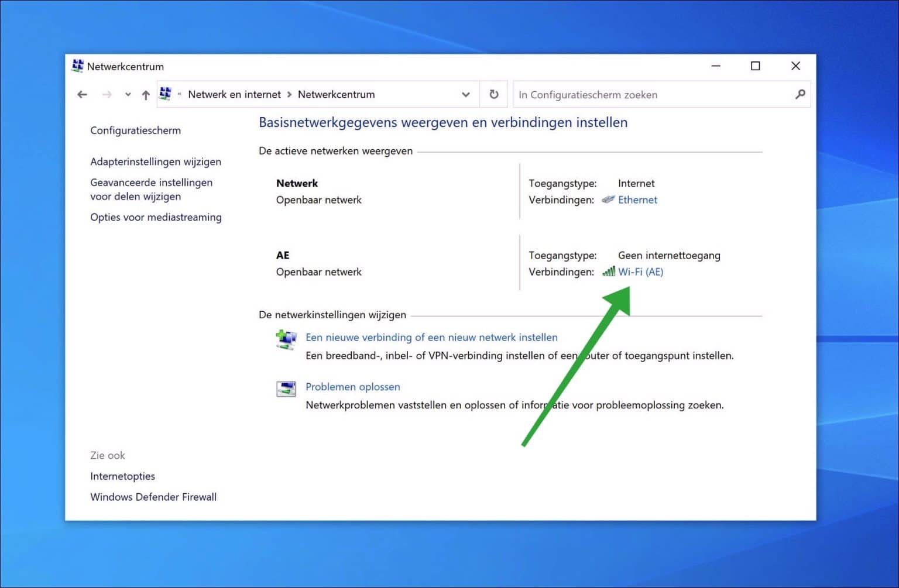899x588 pixels.
Task: Click the Ethernet cable icon
Action: pyautogui.click(x=608, y=200)
